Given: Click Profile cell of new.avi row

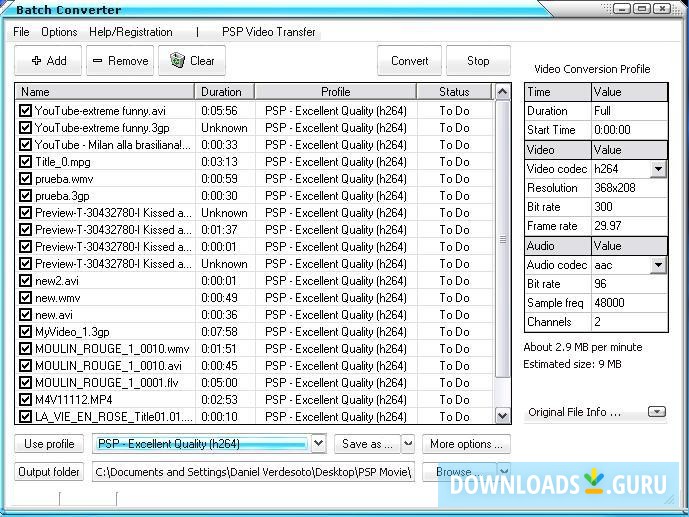Looking at the screenshot, I should [336, 315].
